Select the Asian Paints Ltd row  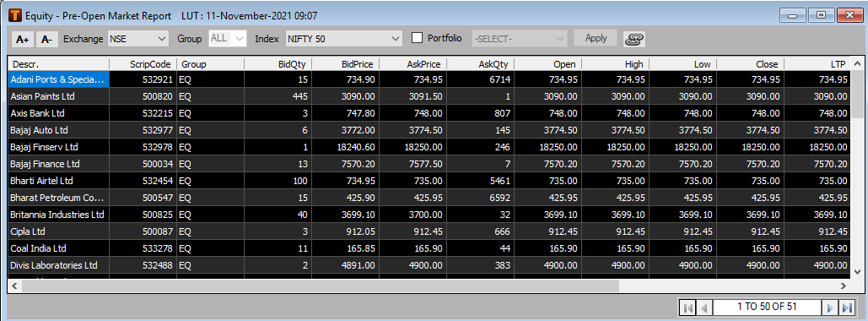coord(429,96)
